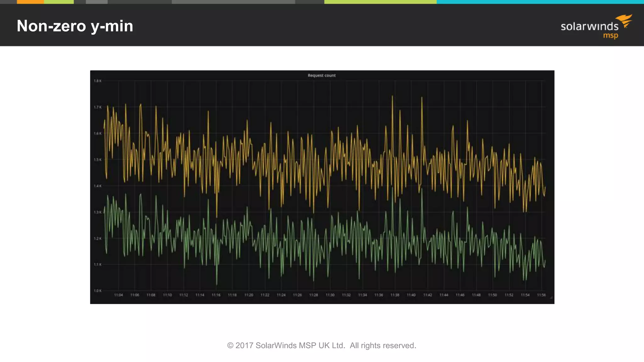This screenshot has height=362, width=644.
Task: Click the 11:16 x-axis tick label
Action: [216, 295]
